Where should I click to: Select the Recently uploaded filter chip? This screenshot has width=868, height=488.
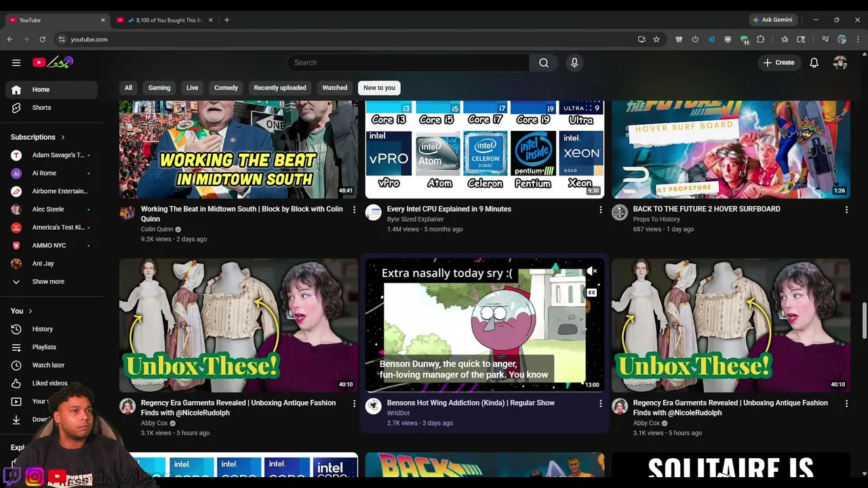click(x=280, y=87)
